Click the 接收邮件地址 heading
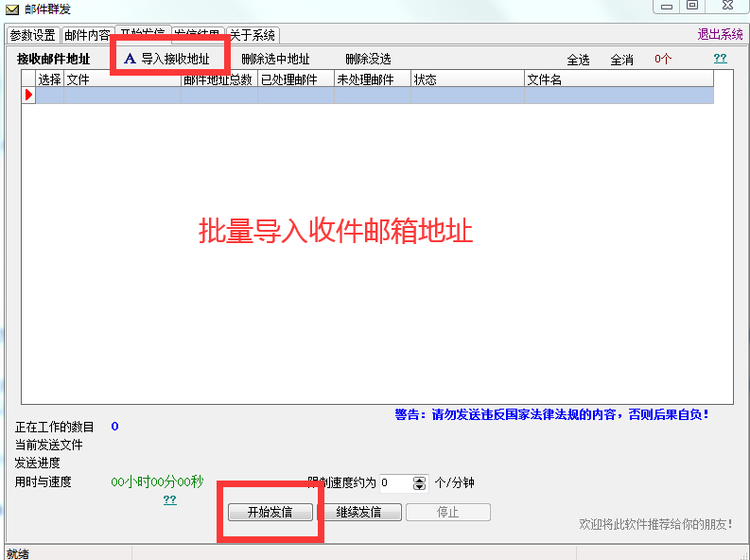 [x=54, y=59]
